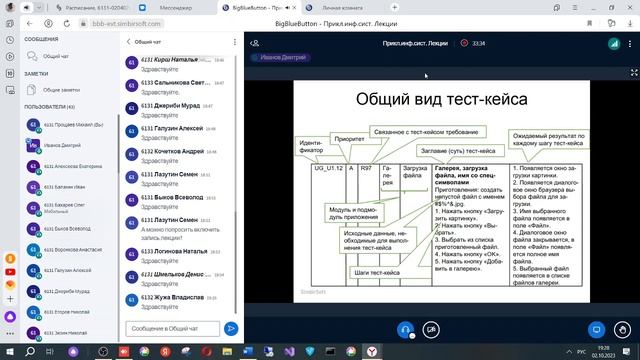This screenshot has height=360, width=640.
Task: Click the send message button in chat
Action: pyautogui.click(x=231, y=329)
